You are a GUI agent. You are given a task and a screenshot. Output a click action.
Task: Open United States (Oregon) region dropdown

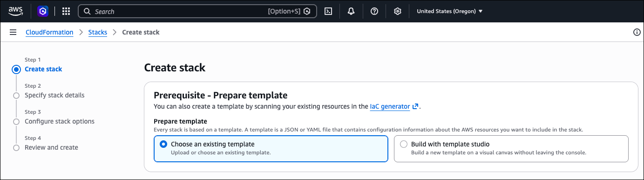point(449,11)
